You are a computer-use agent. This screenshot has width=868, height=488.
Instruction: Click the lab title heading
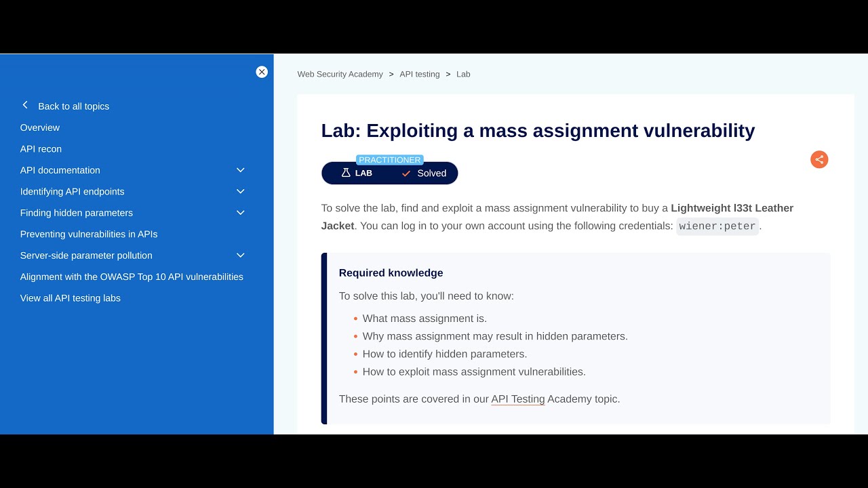pos(538,130)
